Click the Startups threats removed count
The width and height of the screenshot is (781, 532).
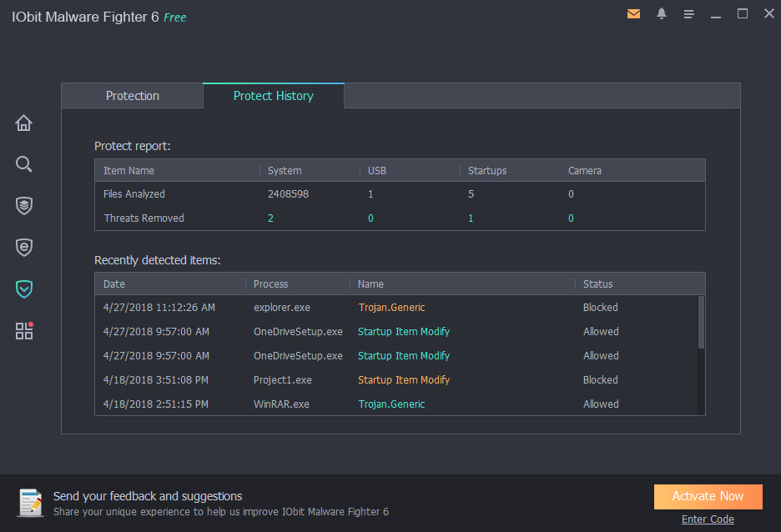(471, 218)
